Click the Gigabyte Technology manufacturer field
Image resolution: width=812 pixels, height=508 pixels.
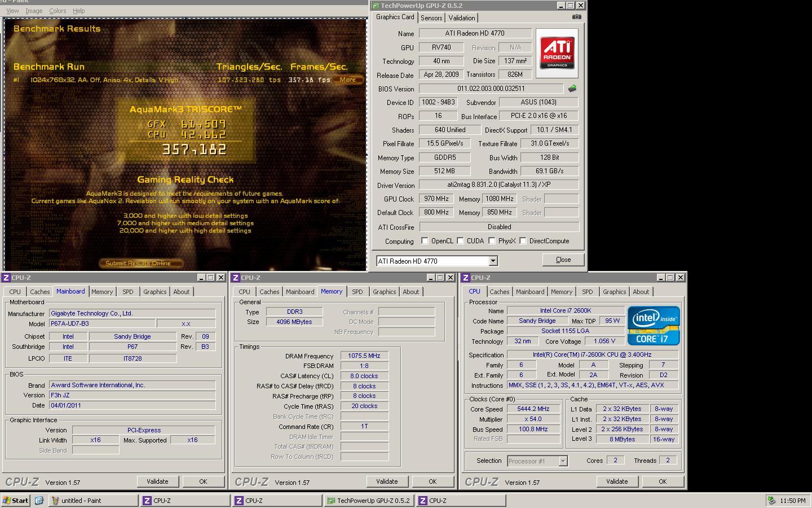pyautogui.click(x=133, y=313)
